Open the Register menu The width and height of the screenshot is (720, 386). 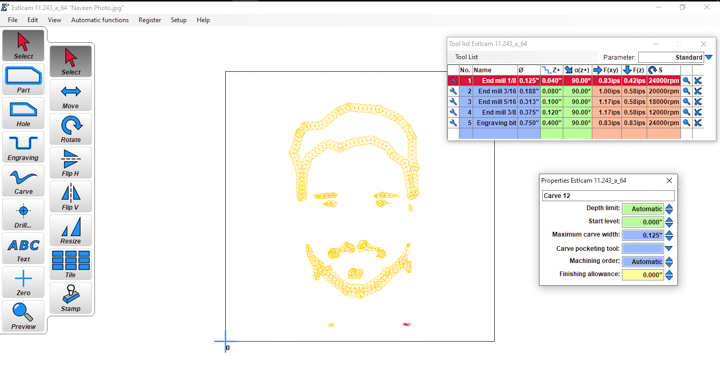click(x=150, y=20)
